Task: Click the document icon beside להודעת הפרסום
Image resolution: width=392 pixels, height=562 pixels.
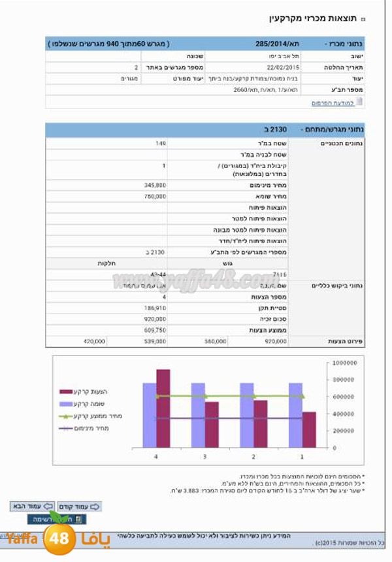Action: (359, 103)
